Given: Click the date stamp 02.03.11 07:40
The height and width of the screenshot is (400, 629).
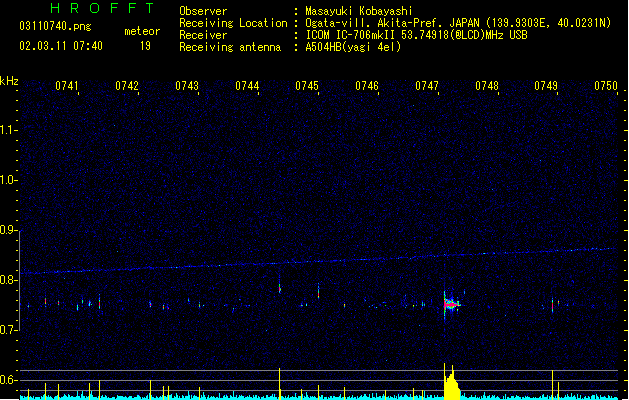Looking at the screenshot, I should click(x=61, y=46).
